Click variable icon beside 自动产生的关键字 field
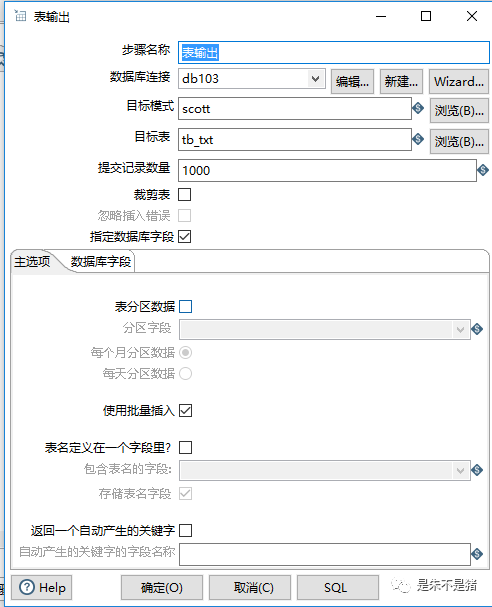492x607 pixels. [477, 554]
